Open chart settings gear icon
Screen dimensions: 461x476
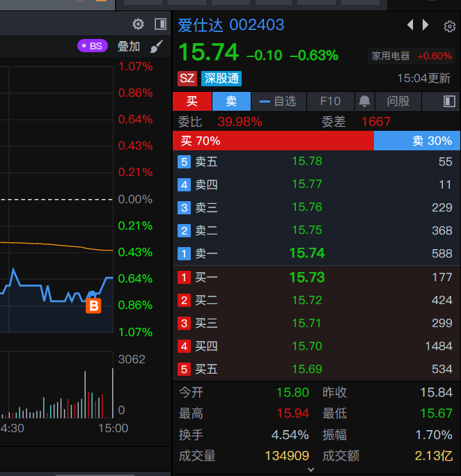tap(138, 24)
